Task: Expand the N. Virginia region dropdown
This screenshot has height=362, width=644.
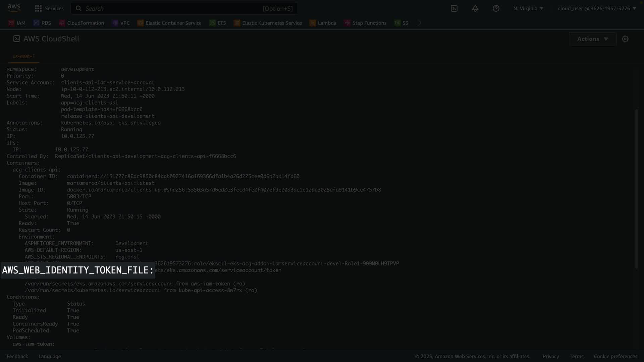Action: click(528, 8)
